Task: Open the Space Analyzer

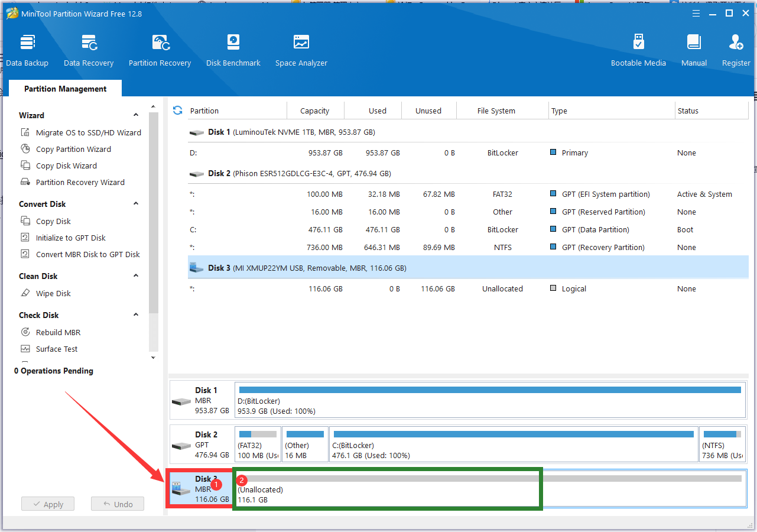Action: click(x=301, y=50)
